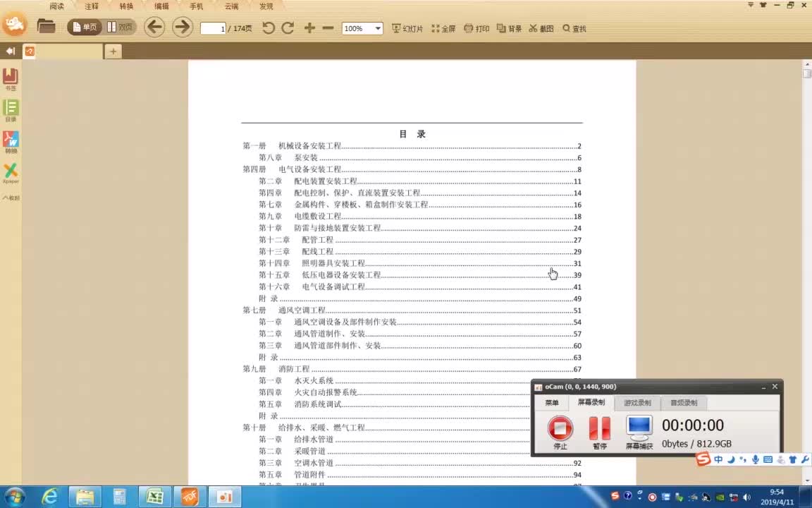Change the background 背景

point(509,28)
